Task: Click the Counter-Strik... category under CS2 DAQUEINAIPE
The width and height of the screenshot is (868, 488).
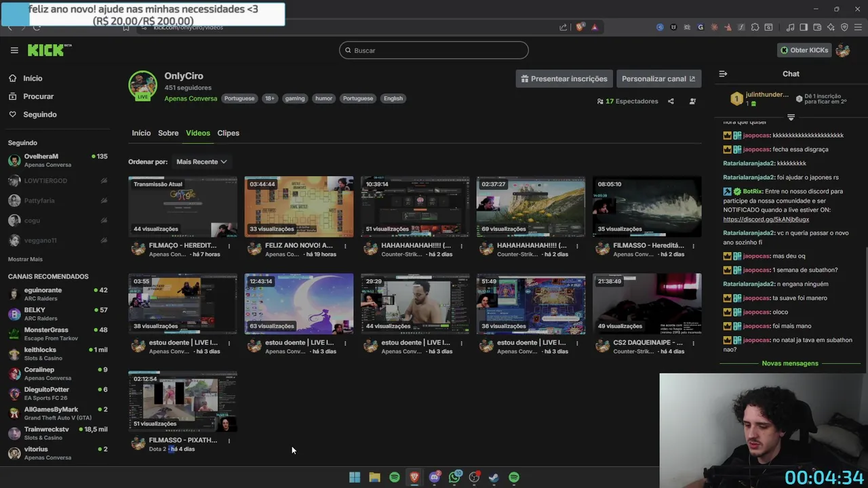Action: pos(634,352)
